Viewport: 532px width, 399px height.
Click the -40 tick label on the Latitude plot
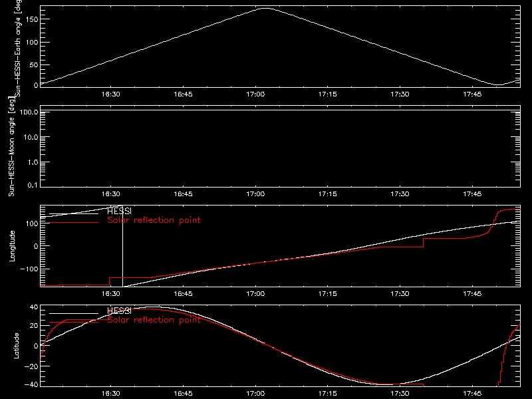[31, 385]
